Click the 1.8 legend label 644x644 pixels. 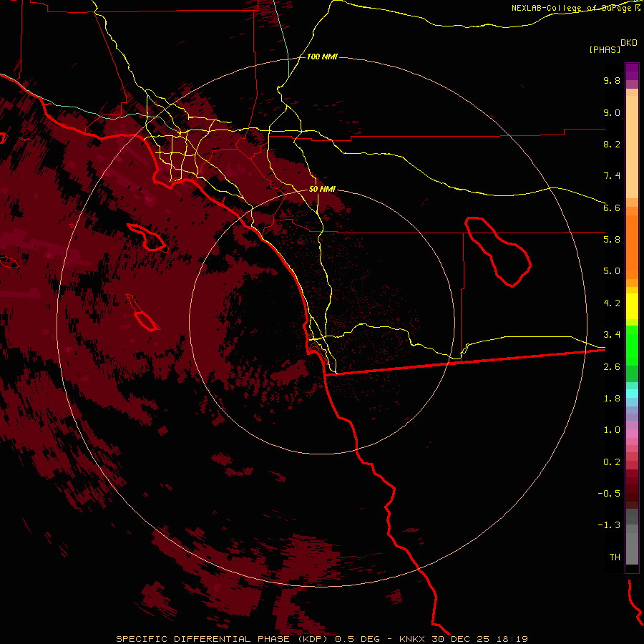coord(612,399)
